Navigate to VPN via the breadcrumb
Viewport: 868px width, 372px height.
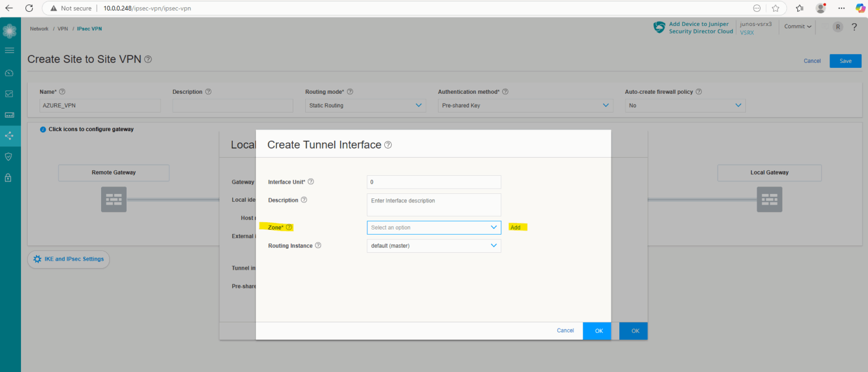[62, 28]
